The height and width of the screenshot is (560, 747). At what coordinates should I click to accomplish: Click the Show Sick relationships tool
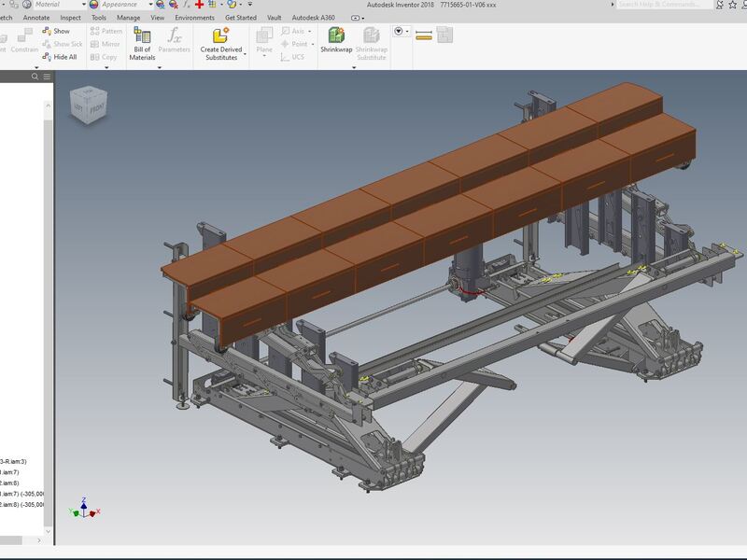(63, 44)
